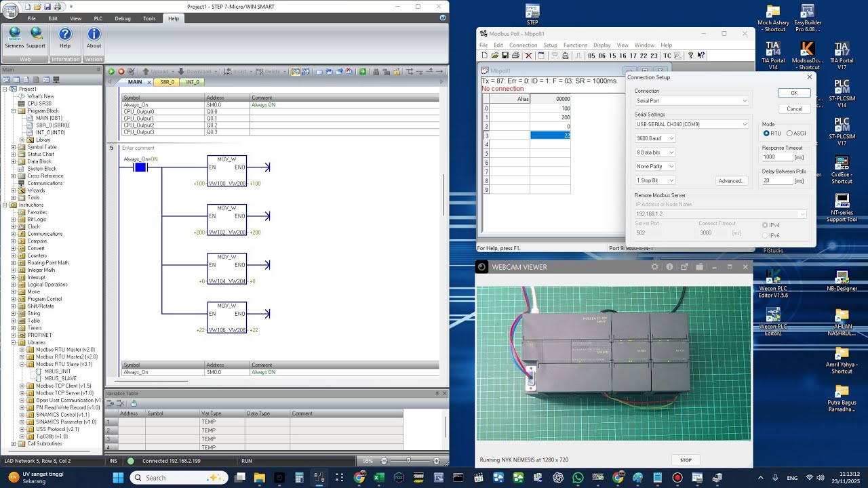Click the Advanced... button
The height and width of the screenshot is (488, 868).
(732, 181)
